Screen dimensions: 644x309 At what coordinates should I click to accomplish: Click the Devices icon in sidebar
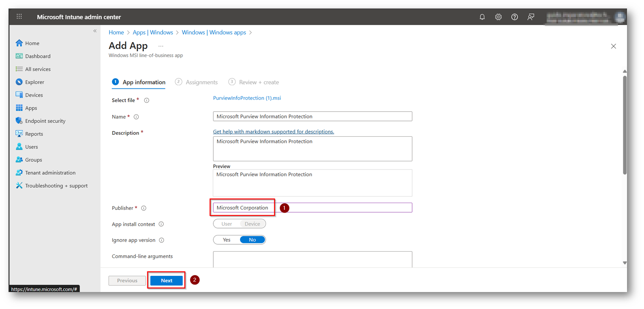click(x=19, y=95)
